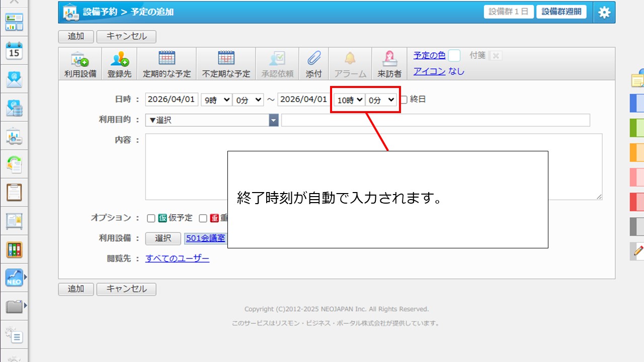Click the 予定の色 color swatch
Image resolution: width=644 pixels, height=362 pixels.
coord(454,55)
